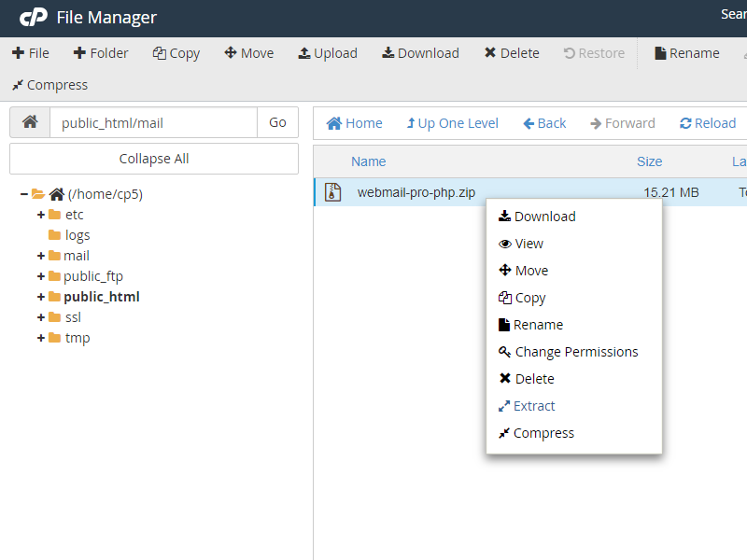Select the Move icon in the toolbar
The height and width of the screenshot is (560, 747).
[248, 53]
